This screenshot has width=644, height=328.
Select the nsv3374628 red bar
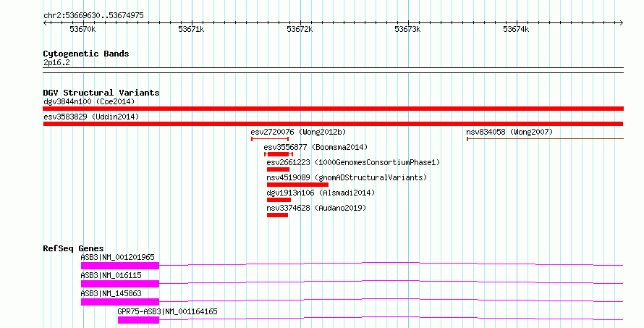[x=277, y=215]
